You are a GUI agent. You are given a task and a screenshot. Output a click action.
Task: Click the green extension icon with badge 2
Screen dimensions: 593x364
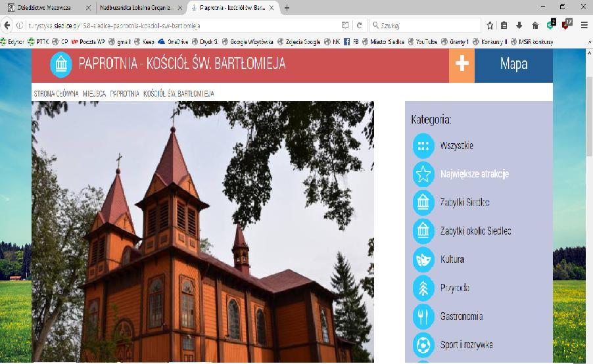click(x=552, y=24)
